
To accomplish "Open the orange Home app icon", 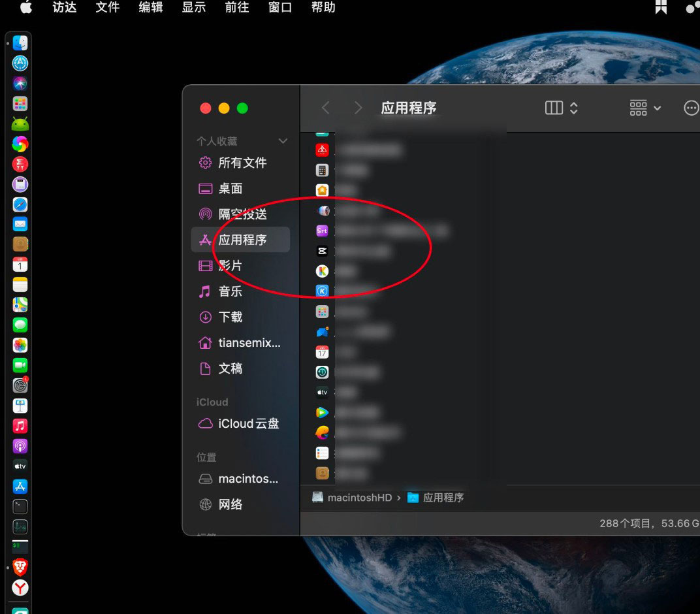I will (x=322, y=190).
